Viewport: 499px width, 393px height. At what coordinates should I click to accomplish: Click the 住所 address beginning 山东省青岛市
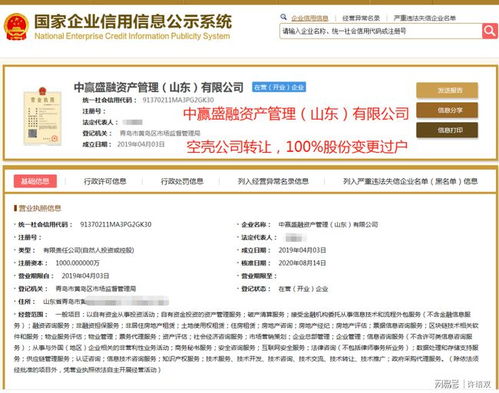click(106, 302)
